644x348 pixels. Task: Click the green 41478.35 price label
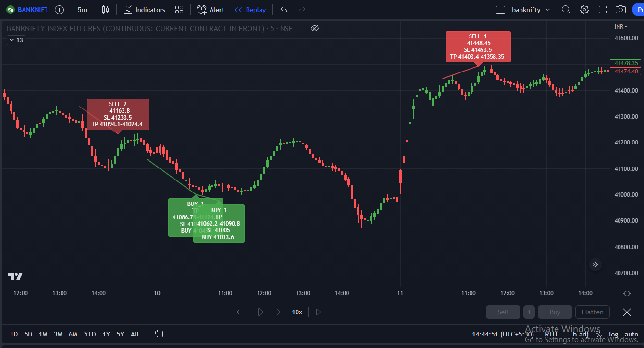click(x=625, y=63)
